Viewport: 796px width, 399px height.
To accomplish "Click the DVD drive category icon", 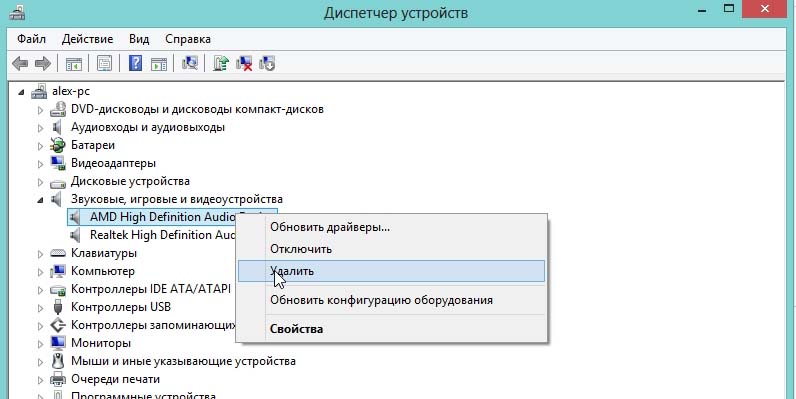I will tap(58, 109).
